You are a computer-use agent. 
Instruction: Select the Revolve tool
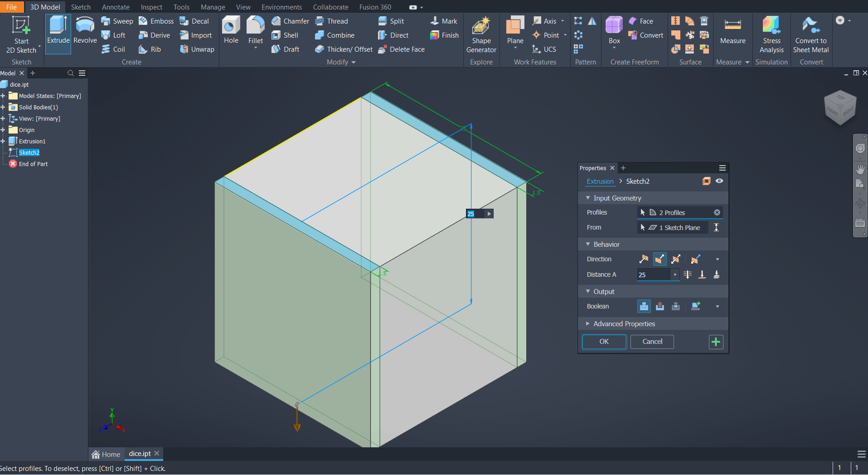(x=85, y=30)
